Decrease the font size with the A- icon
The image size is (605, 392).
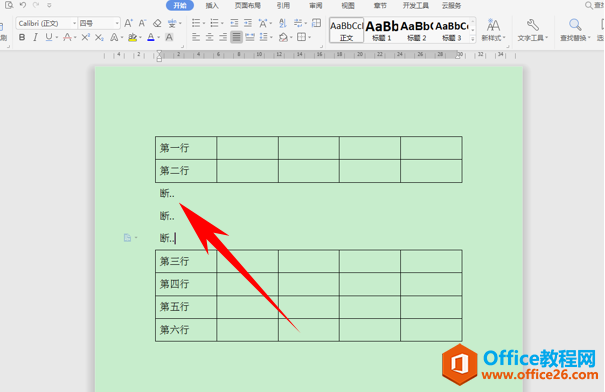[142, 23]
